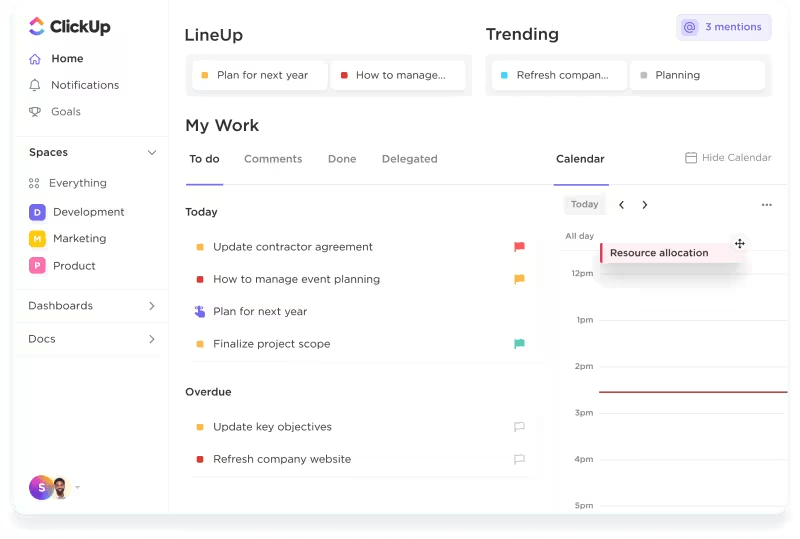The image size is (800, 539).
Task: Click status square of Update key objectives
Action: (200, 427)
